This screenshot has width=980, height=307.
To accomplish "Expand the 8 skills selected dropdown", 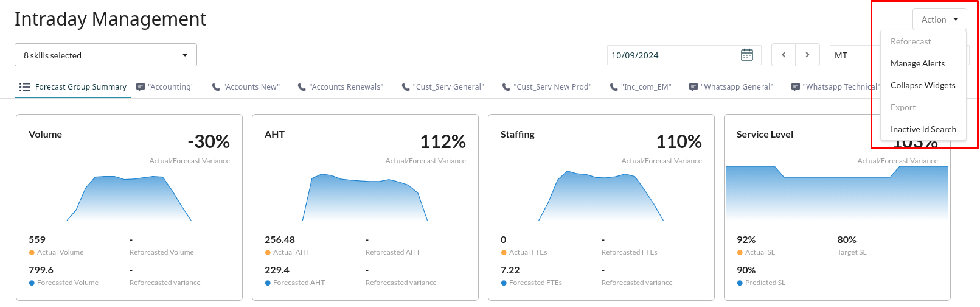I will tap(106, 55).
